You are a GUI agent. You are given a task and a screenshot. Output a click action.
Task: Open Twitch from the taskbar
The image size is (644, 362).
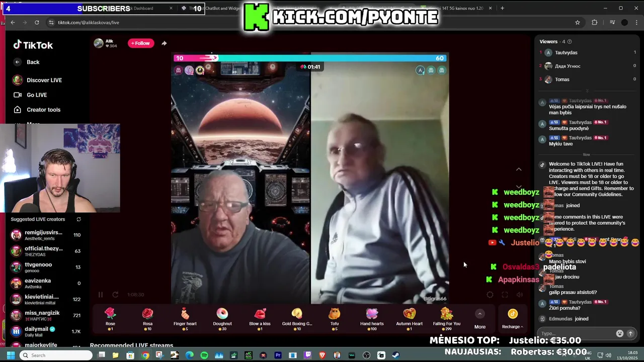pyautogui.click(x=307, y=355)
